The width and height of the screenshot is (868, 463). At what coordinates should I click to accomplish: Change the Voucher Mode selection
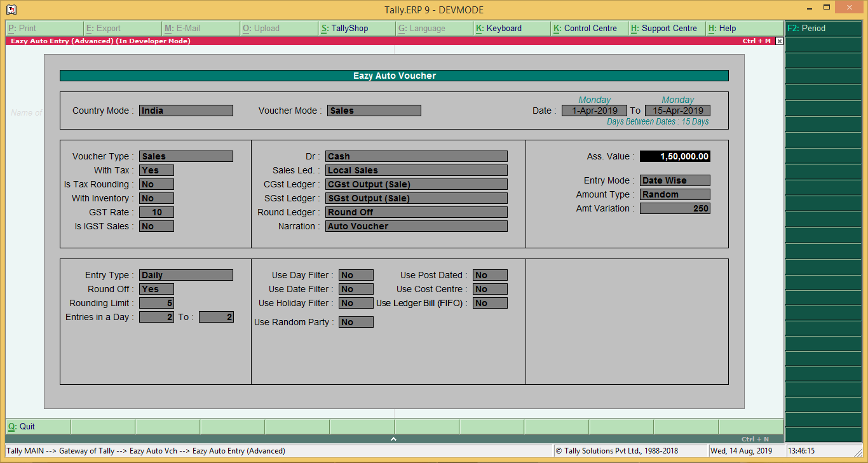point(374,110)
